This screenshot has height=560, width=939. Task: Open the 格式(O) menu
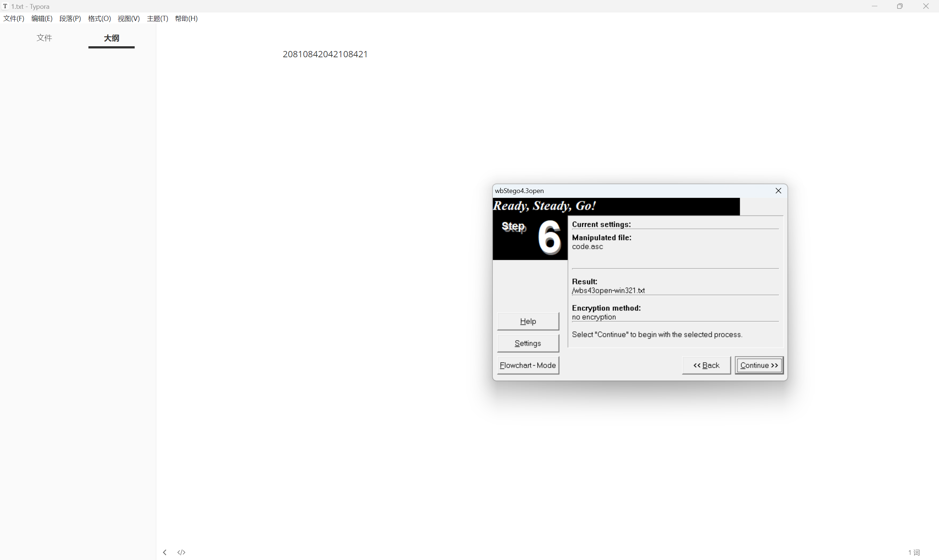[x=99, y=18]
